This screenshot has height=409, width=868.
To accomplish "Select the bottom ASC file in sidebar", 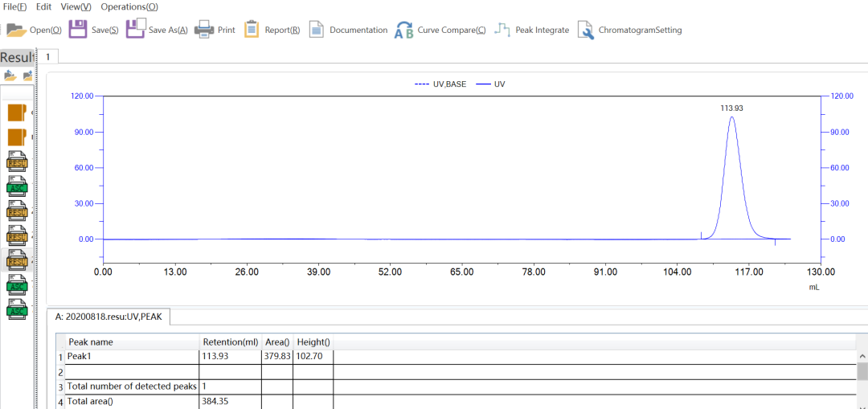I will (x=17, y=309).
